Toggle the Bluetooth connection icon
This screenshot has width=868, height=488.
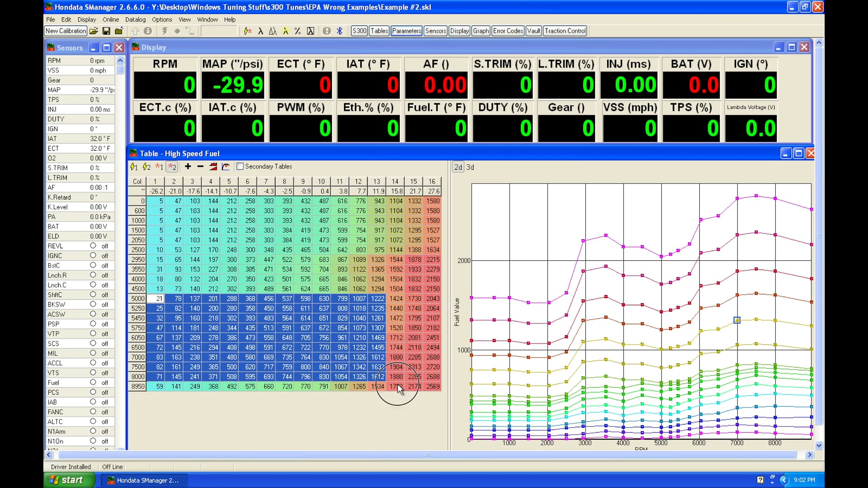tap(340, 31)
